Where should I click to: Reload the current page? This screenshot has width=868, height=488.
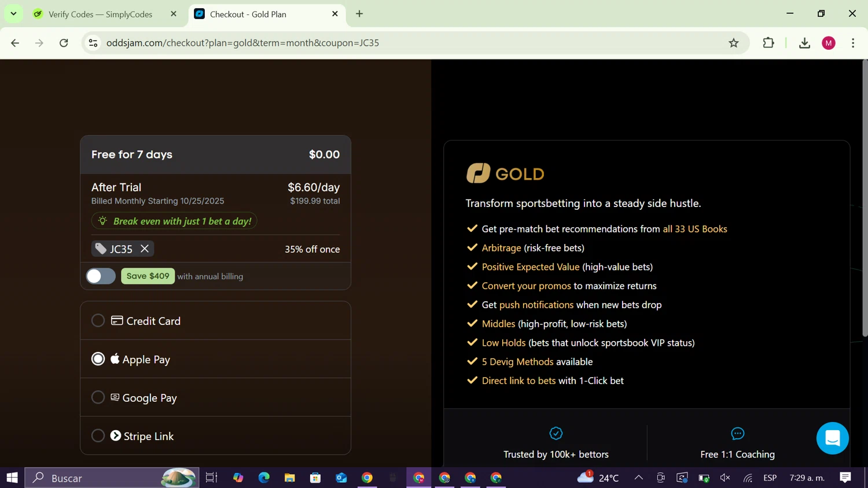click(64, 43)
